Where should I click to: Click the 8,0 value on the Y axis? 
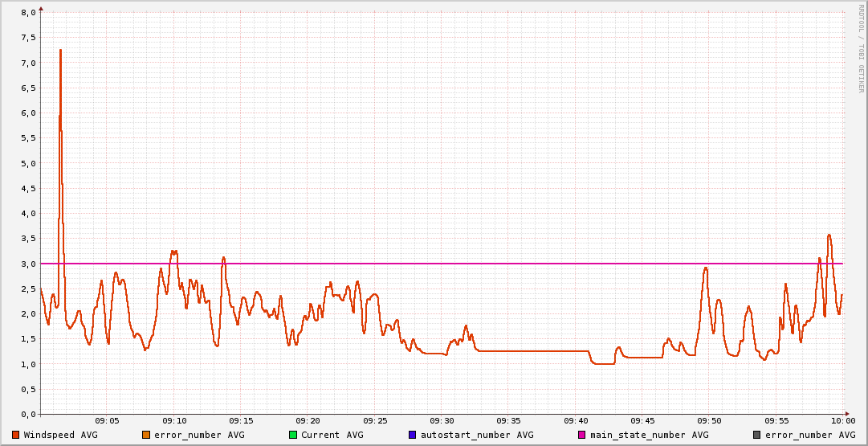click(27, 13)
